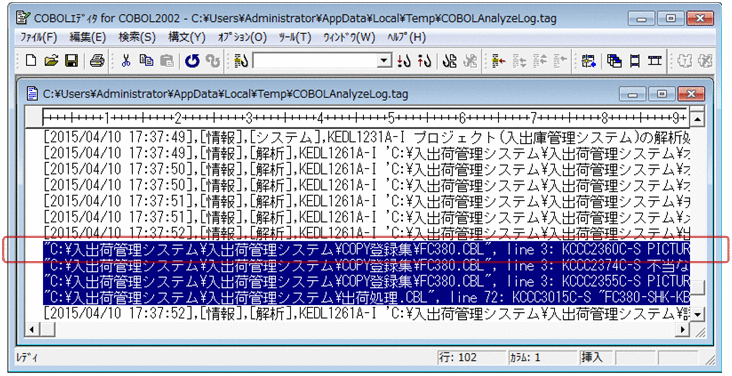Viewport: 732px width, 376px height.
Task: Select the highlighted line with KCCC2355C-S
Action: point(366,281)
